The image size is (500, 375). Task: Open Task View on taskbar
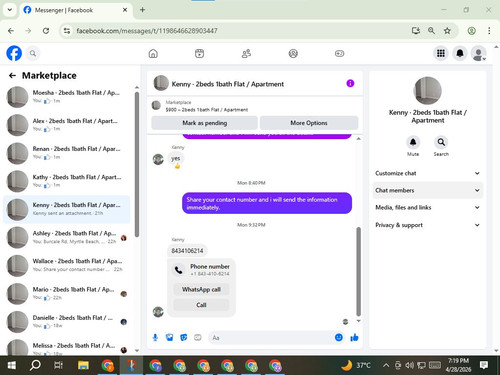58,365
